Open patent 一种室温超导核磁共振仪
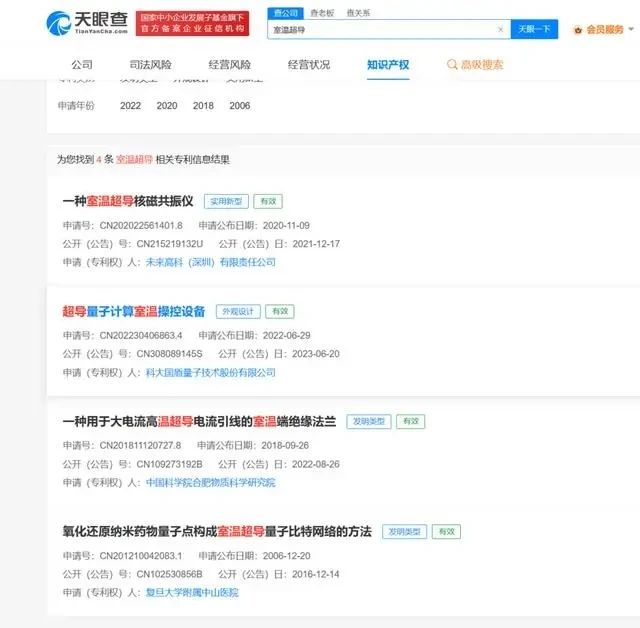 (128, 201)
